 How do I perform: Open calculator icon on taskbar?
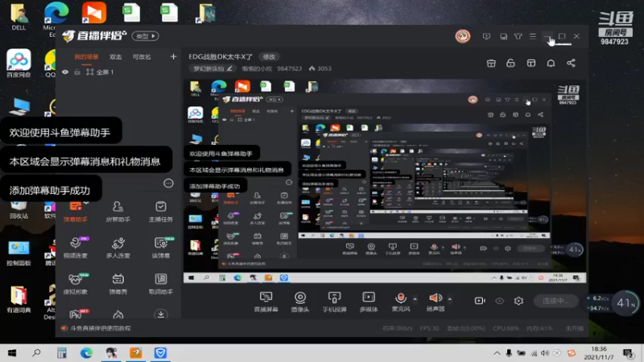[62, 353]
